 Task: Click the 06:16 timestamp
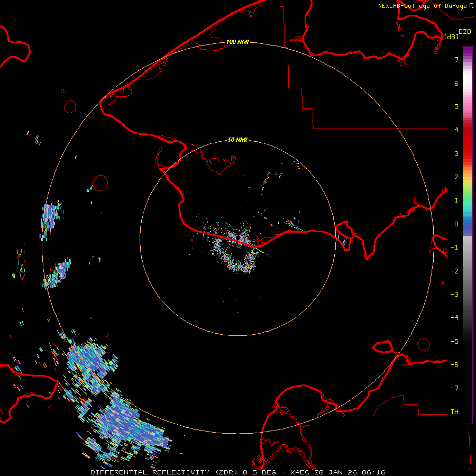pyautogui.click(x=375, y=472)
